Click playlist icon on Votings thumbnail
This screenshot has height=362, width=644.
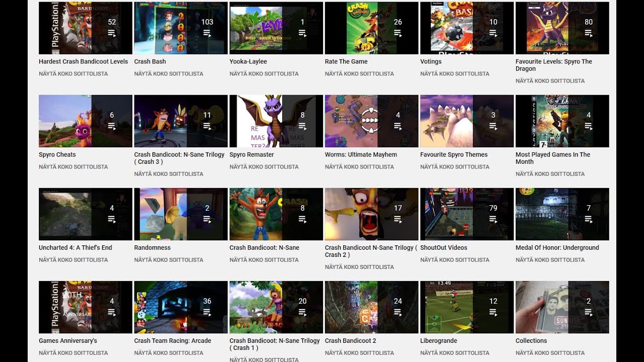[493, 33]
